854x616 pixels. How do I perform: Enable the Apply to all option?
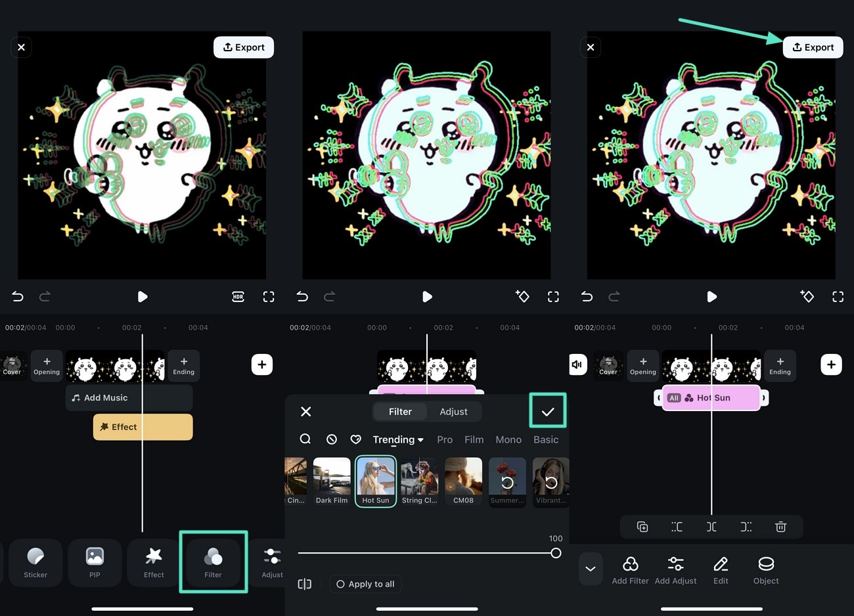[x=366, y=584]
